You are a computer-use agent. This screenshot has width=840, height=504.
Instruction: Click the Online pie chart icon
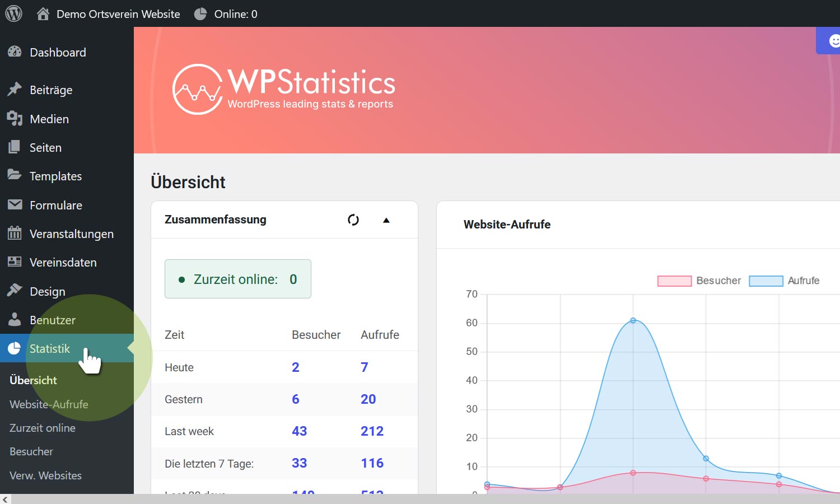point(200,14)
